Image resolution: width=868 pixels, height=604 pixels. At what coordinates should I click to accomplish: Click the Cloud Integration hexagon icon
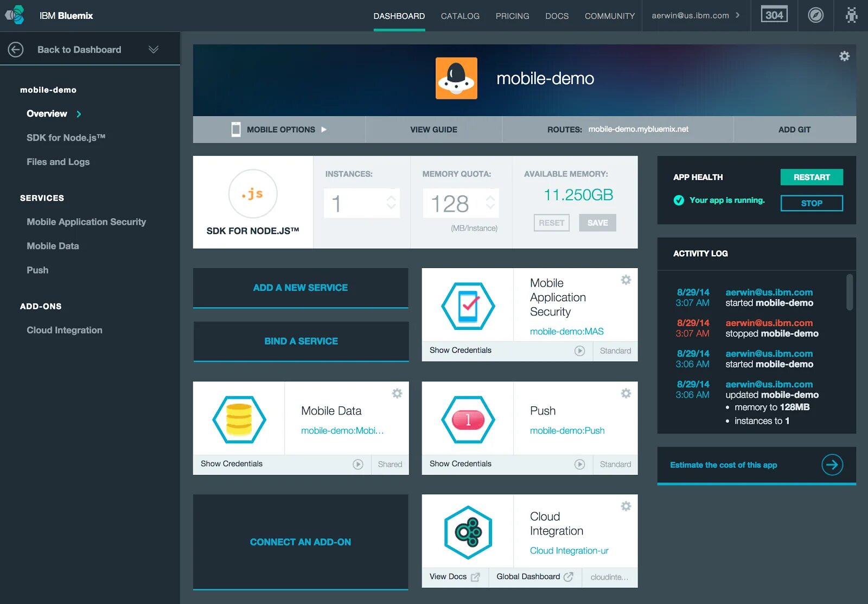click(x=468, y=532)
